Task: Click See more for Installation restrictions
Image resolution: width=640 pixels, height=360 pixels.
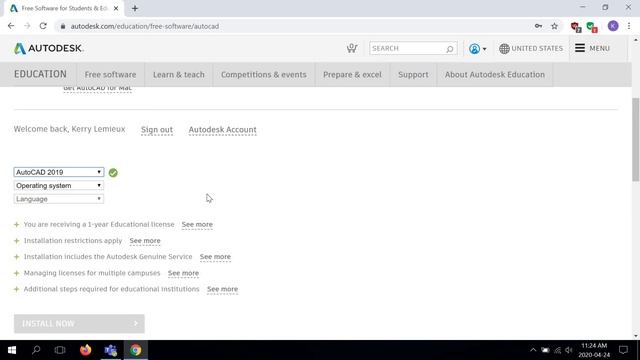Action: 145,241
